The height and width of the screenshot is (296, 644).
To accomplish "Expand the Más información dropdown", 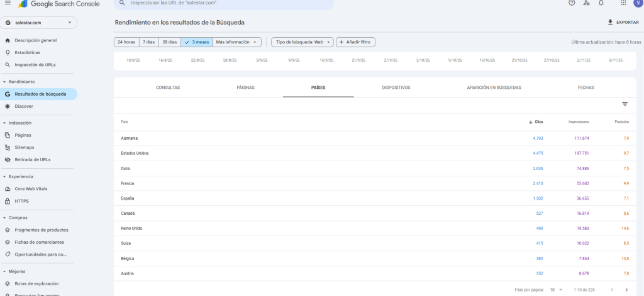I will pyautogui.click(x=237, y=42).
